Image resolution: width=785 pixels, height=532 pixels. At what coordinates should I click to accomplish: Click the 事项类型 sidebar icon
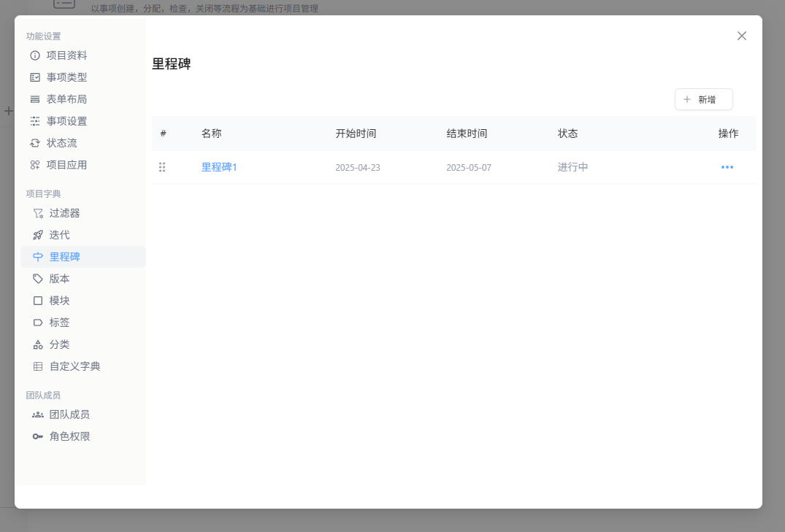(35, 77)
